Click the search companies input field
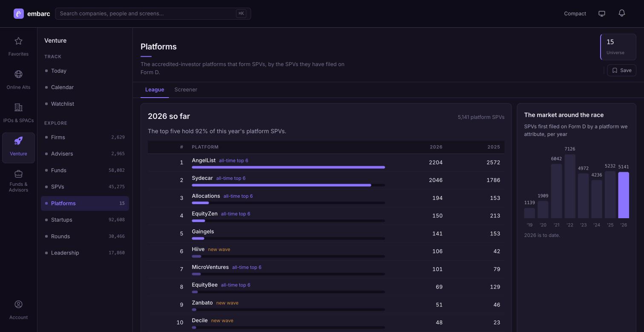 pos(153,14)
